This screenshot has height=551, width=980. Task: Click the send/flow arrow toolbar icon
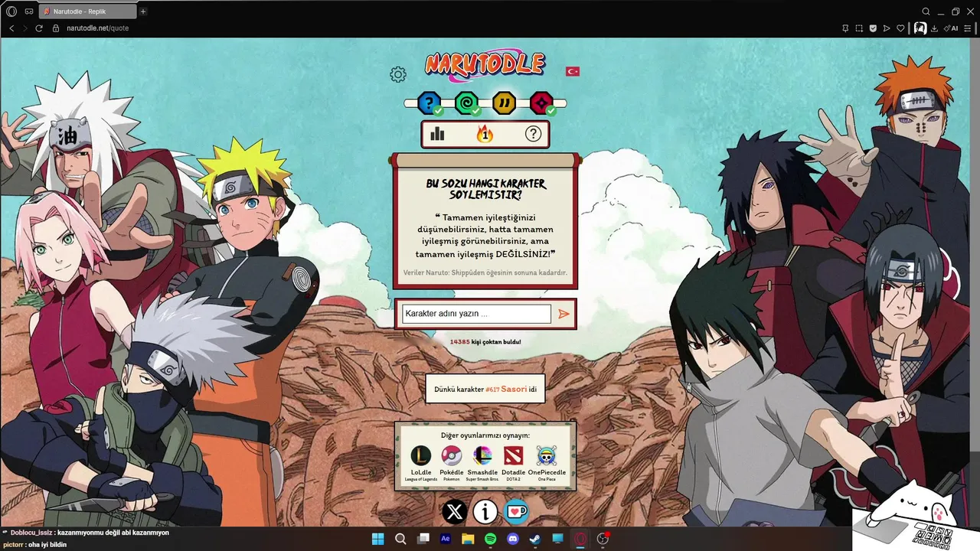tap(887, 28)
